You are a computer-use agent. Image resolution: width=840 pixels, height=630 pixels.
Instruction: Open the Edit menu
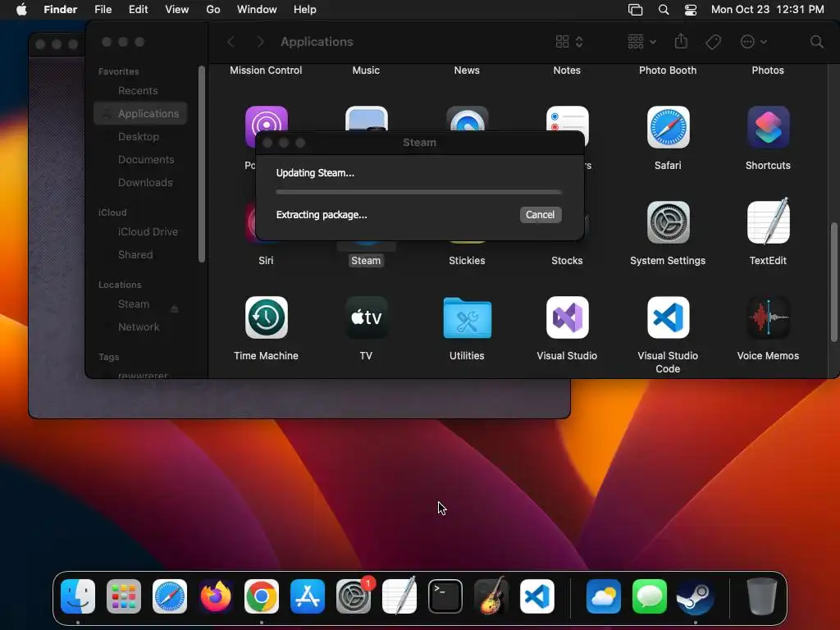tap(138, 10)
